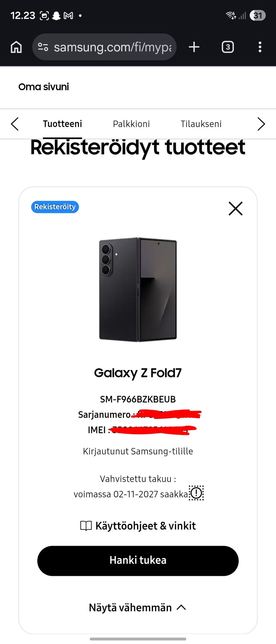Tap the warranty info exclamation icon
Screen dimensions: 276x644
196,493
